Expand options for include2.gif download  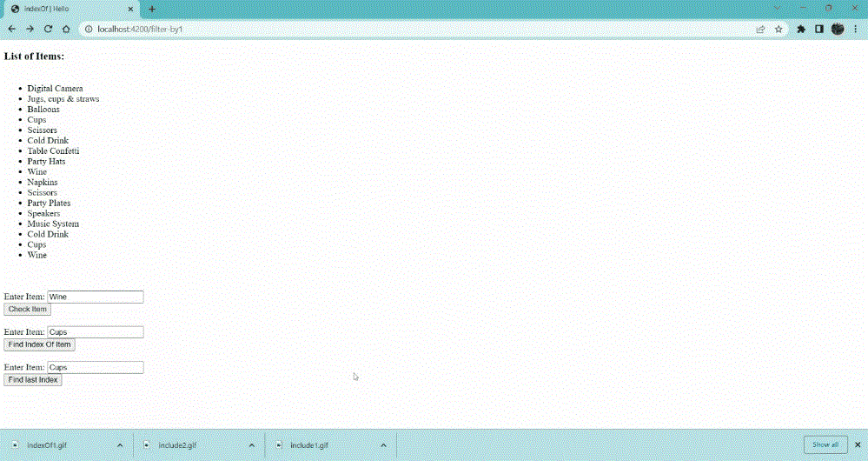[252, 445]
